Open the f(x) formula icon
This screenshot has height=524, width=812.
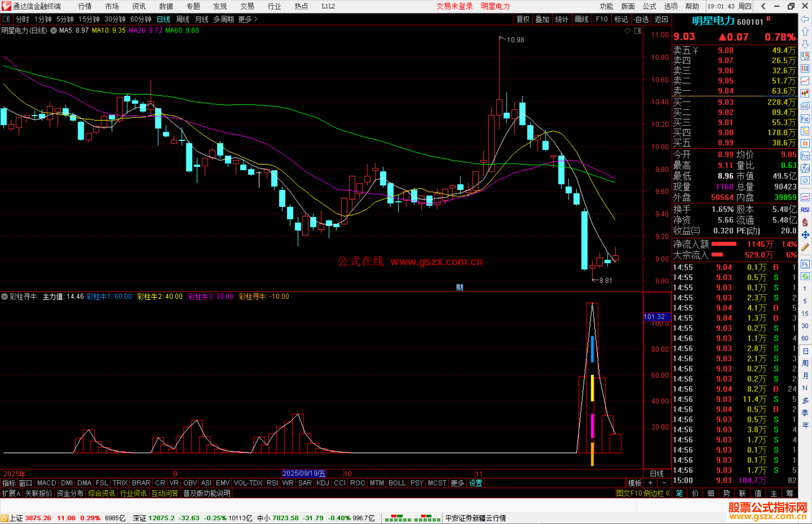[805, 168]
